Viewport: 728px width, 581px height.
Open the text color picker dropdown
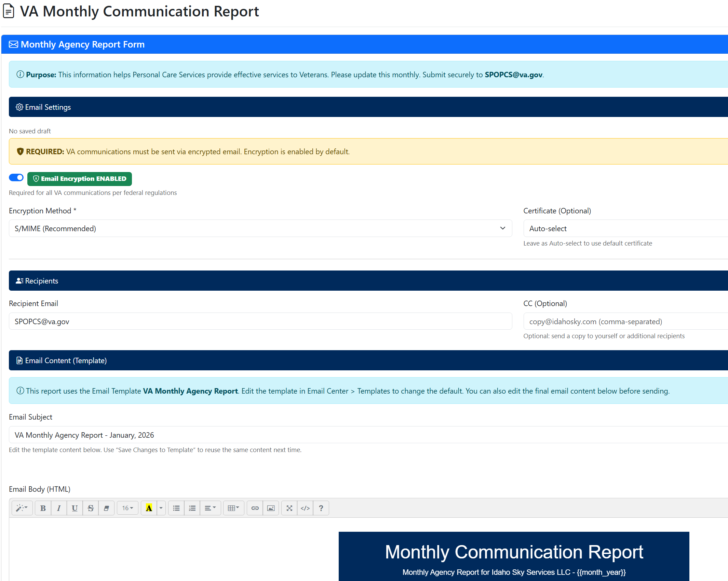pos(161,508)
